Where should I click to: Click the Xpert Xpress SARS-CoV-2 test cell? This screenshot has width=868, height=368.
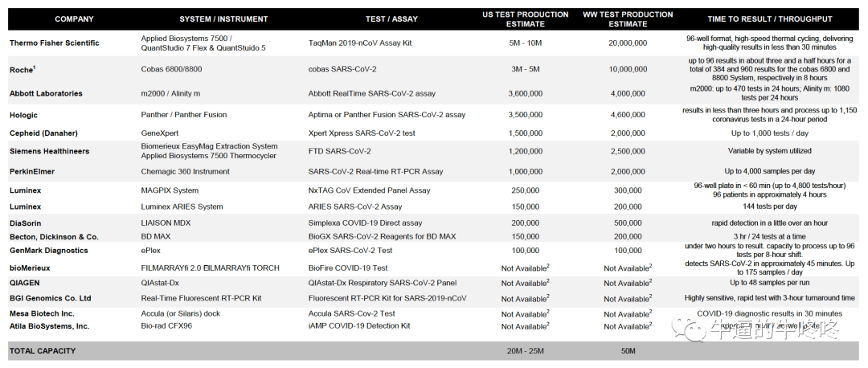click(362, 133)
